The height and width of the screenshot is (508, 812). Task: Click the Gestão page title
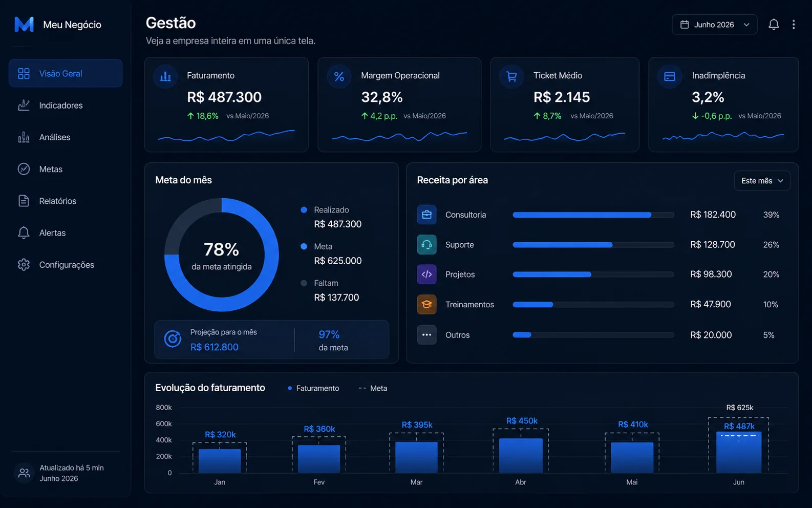[x=170, y=23]
